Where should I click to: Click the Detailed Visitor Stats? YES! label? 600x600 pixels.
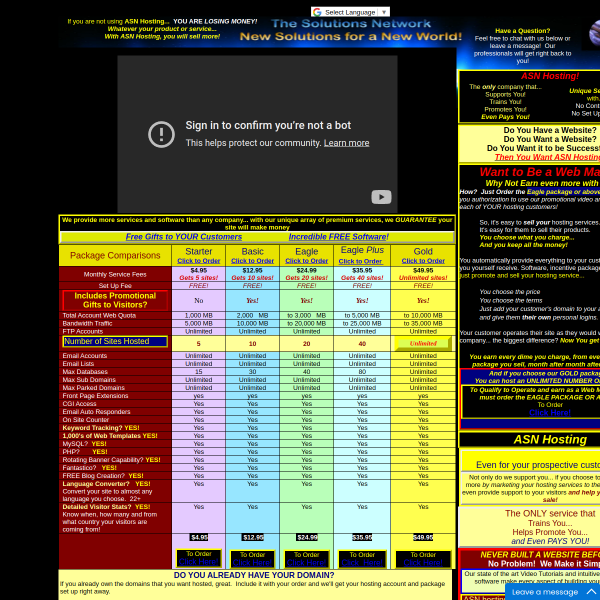107,507
